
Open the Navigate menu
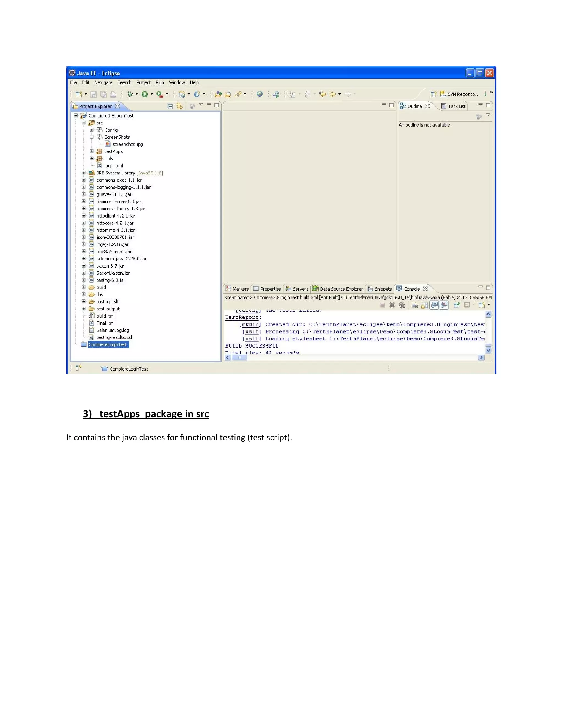click(103, 83)
